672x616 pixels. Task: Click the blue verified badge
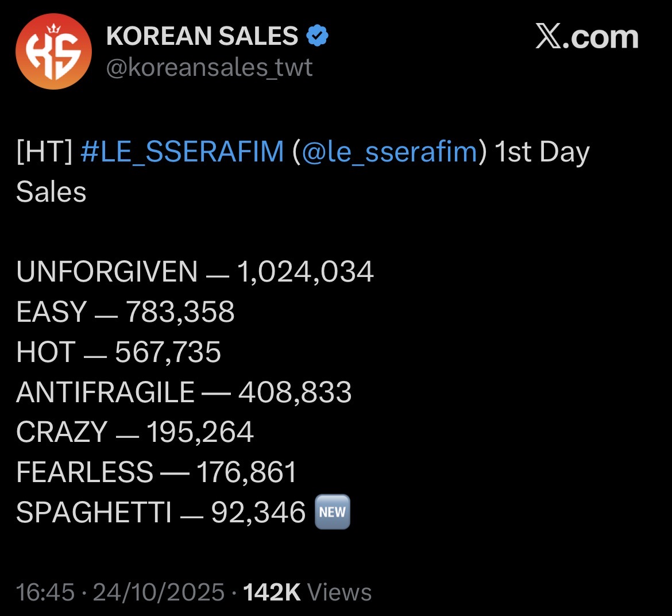click(317, 36)
